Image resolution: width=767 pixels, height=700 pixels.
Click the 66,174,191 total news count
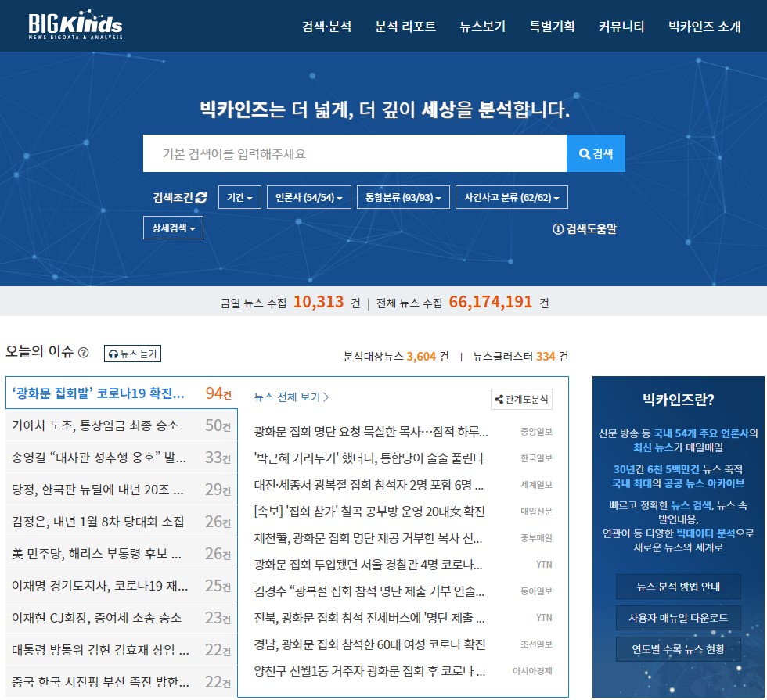[490, 302]
